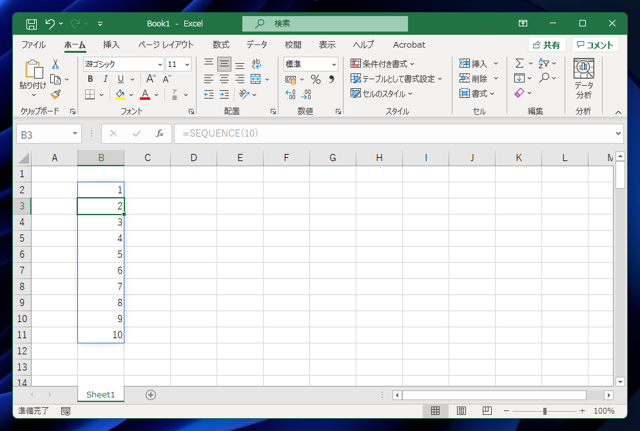Apply percent style
This screenshot has height=431, width=640.
pyautogui.click(x=316, y=79)
